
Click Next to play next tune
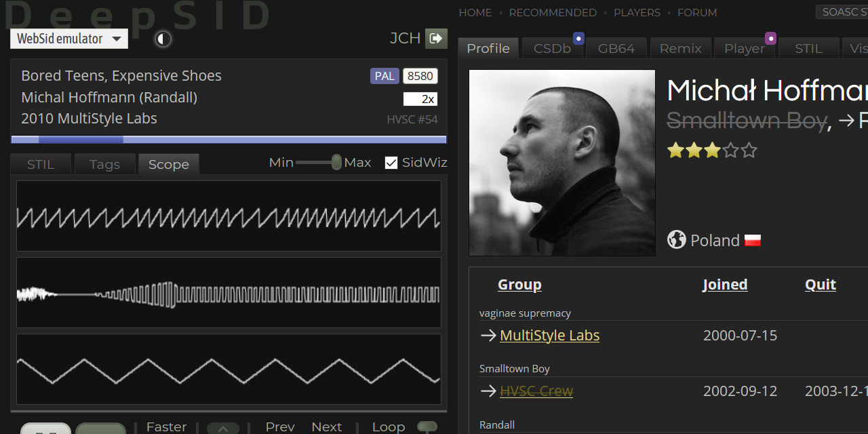(326, 427)
